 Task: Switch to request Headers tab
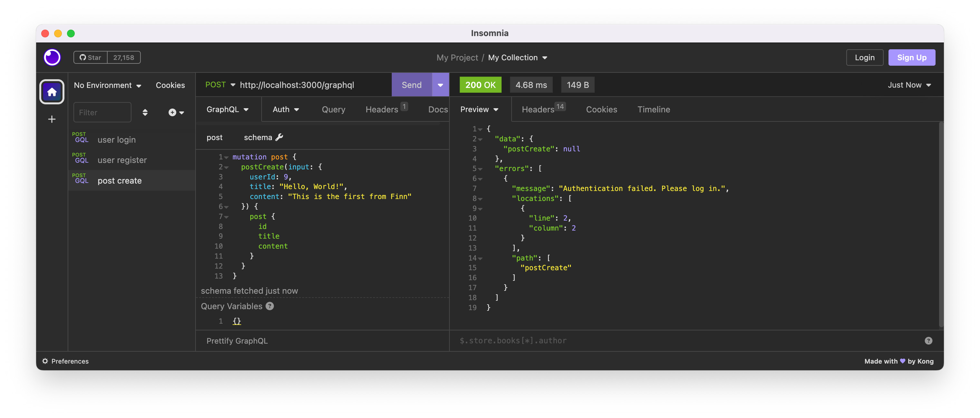(x=386, y=109)
